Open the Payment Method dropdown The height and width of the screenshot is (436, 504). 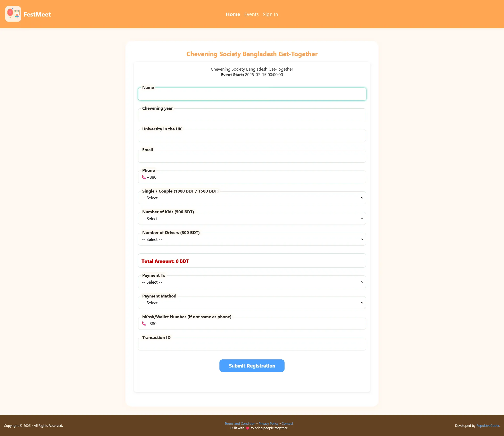[252, 303]
